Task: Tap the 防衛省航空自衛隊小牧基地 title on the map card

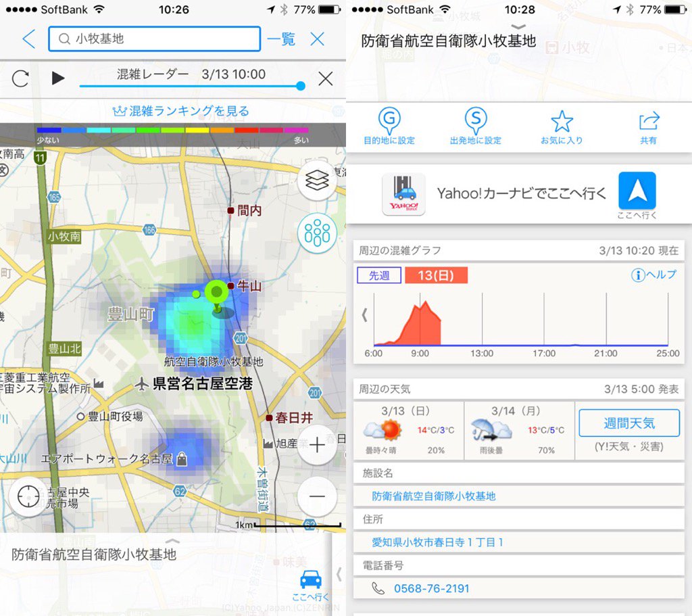Action: click(93, 554)
